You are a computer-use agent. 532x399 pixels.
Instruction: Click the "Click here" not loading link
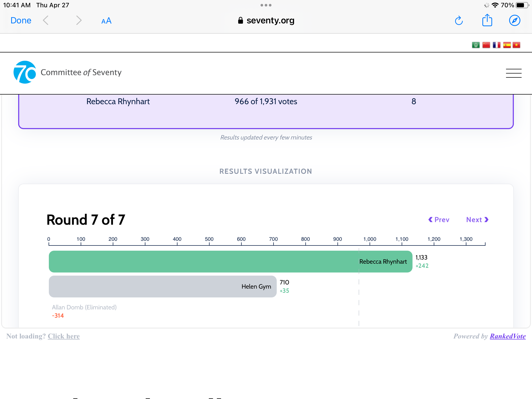(x=64, y=336)
